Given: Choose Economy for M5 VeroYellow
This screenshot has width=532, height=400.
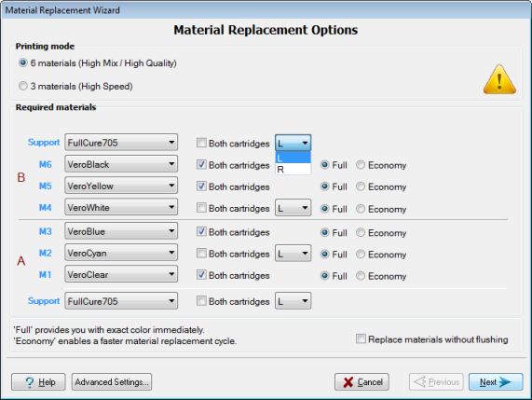Looking at the screenshot, I should point(361,186).
